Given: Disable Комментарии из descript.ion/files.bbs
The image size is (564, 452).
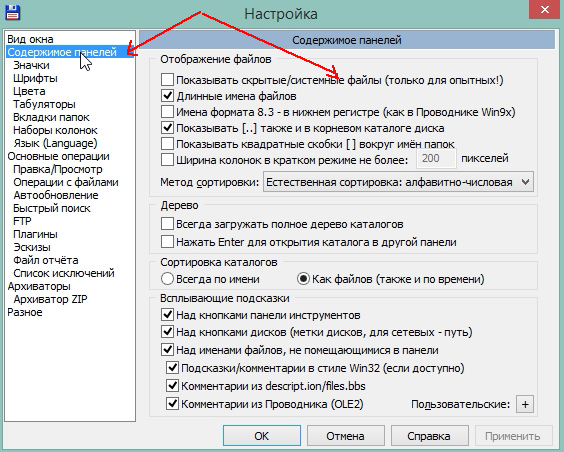Looking at the screenshot, I should [x=172, y=386].
